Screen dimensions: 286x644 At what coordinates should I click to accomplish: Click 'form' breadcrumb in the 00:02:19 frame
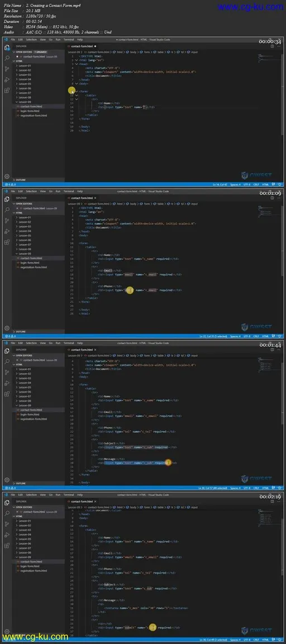click(146, 507)
